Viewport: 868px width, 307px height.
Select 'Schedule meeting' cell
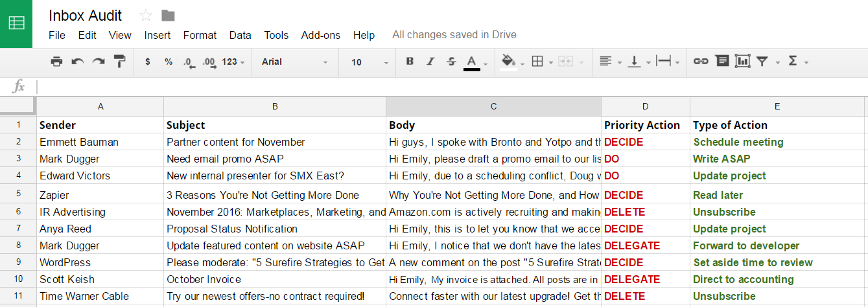tap(777, 142)
